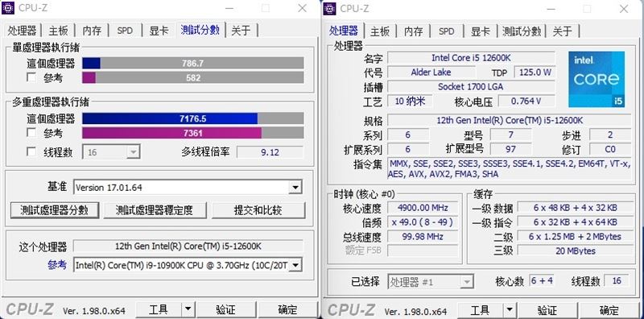Viewport: 644px width, 319px height.
Task: Close the left CPU-Z window
Action: pyautogui.click(x=303, y=8)
